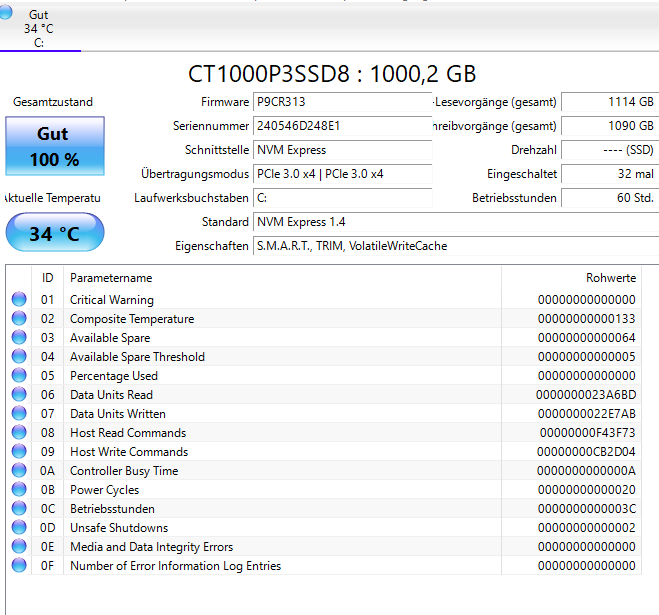659x615 pixels.
Task: Click the status orb of Unsafe Shutdowns row
Action: [19, 527]
